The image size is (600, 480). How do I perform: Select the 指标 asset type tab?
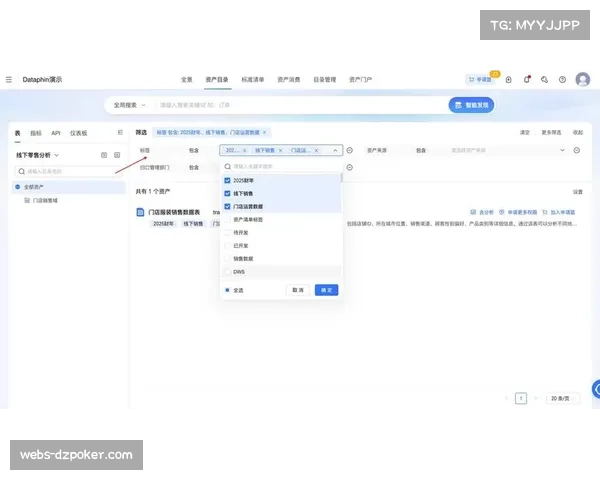click(x=36, y=133)
